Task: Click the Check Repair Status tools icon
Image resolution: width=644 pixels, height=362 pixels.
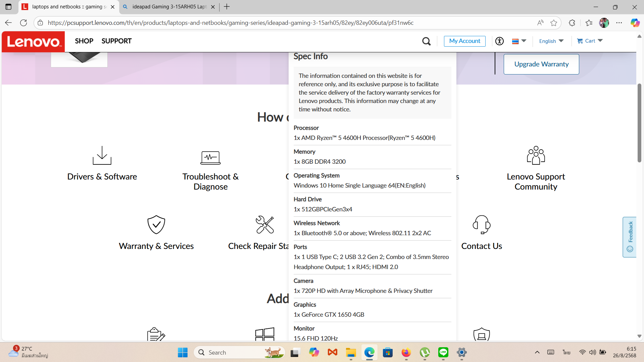Action: pos(265,224)
